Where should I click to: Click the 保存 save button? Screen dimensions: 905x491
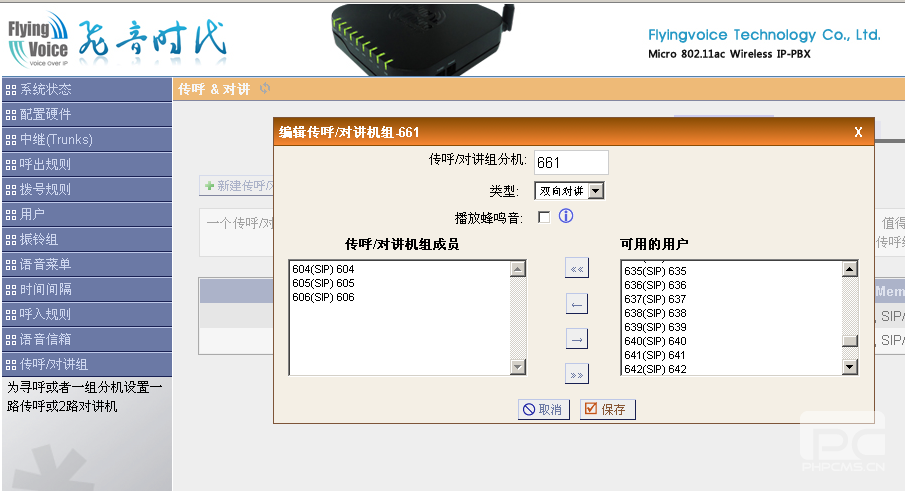coord(607,409)
